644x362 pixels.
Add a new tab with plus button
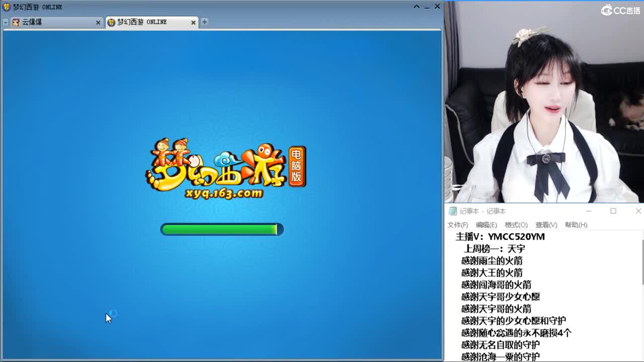click(x=204, y=22)
